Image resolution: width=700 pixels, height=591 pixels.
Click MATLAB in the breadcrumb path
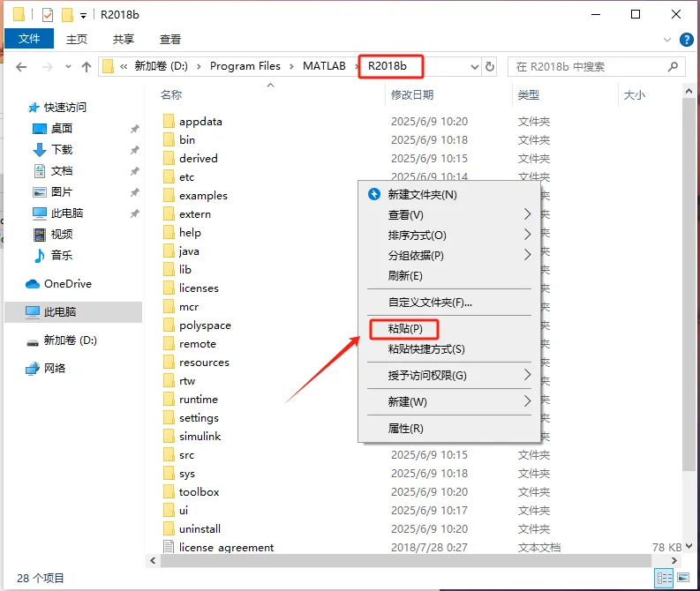pos(324,66)
